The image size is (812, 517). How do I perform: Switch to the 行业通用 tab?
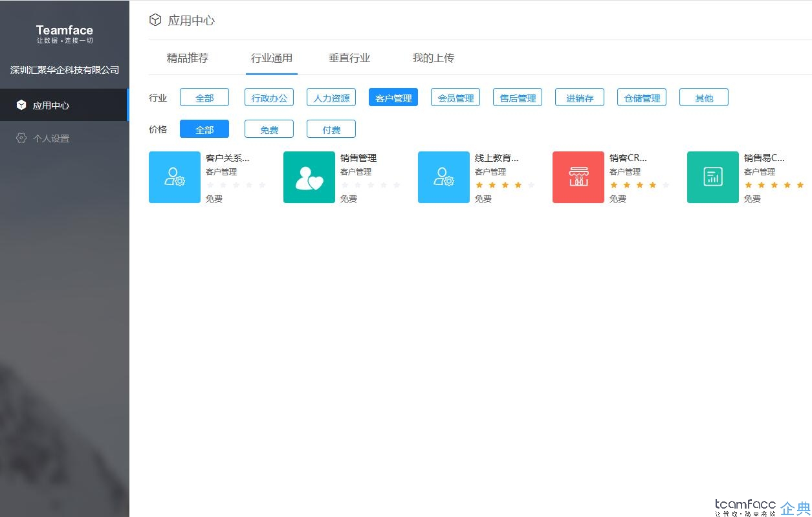click(x=272, y=58)
